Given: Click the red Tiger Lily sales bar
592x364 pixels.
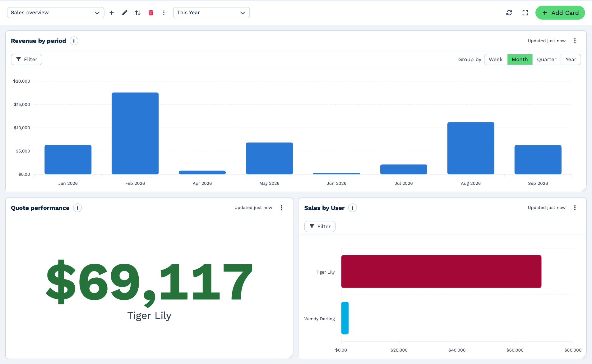Looking at the screenshot, I should [x=441, y=271].
